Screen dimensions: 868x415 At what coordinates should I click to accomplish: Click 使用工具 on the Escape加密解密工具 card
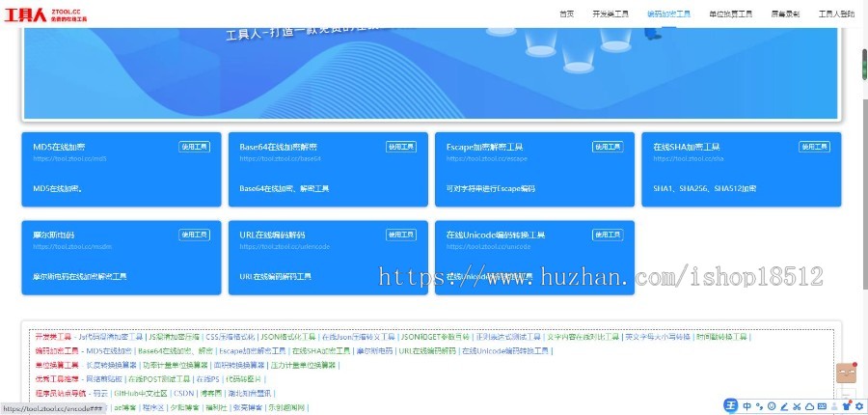pos(608,147)
